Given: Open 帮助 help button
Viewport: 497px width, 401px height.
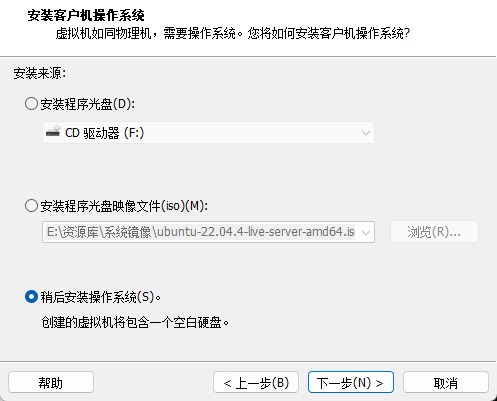Looking at the screenshot, I should pos(51,382).
